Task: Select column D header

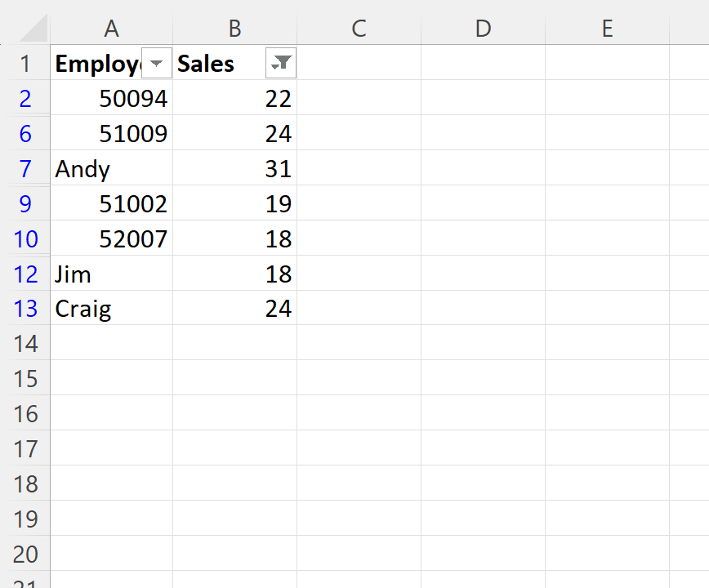Action: pos(483,29)
